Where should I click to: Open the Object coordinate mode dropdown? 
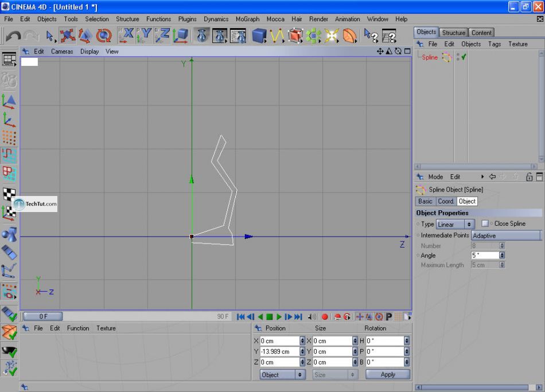point(282,375)
